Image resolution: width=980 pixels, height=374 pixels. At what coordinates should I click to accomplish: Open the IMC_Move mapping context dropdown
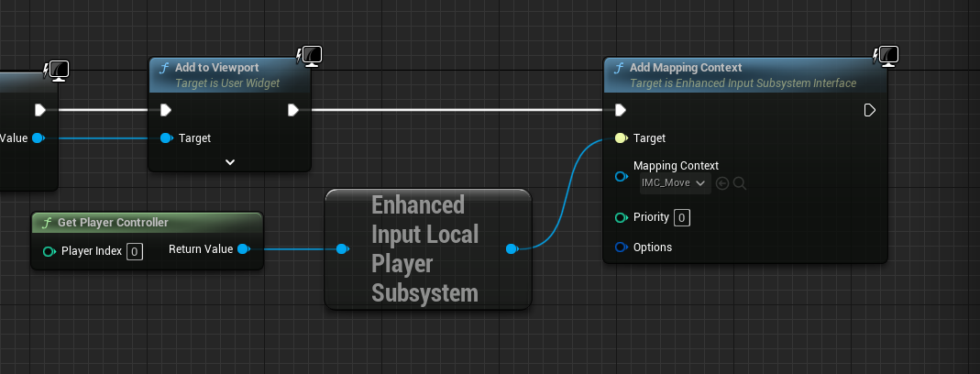[675, 183]
